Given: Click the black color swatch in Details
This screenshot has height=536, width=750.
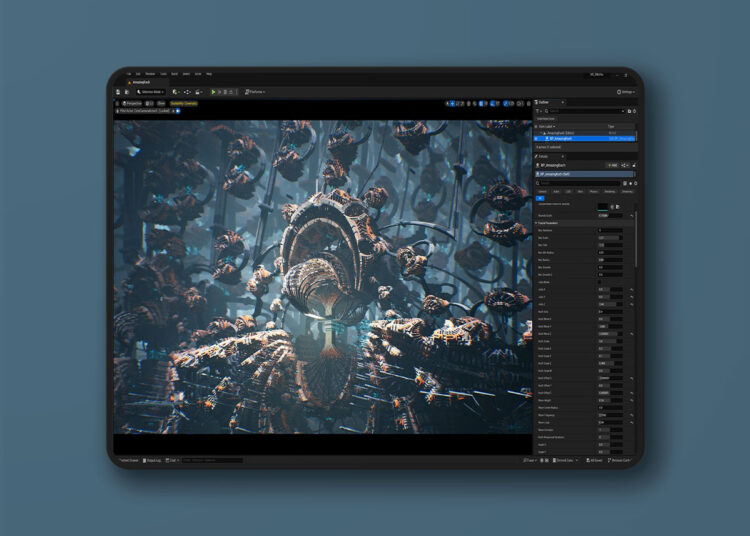Looking at the screenshot, I should [604, 205].
